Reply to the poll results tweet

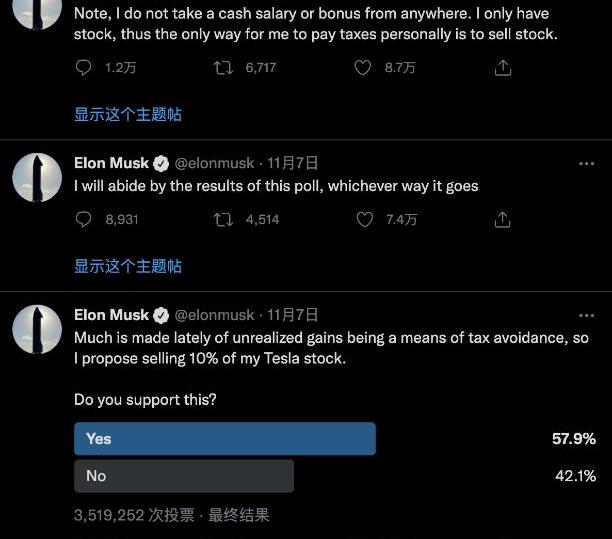84,219
